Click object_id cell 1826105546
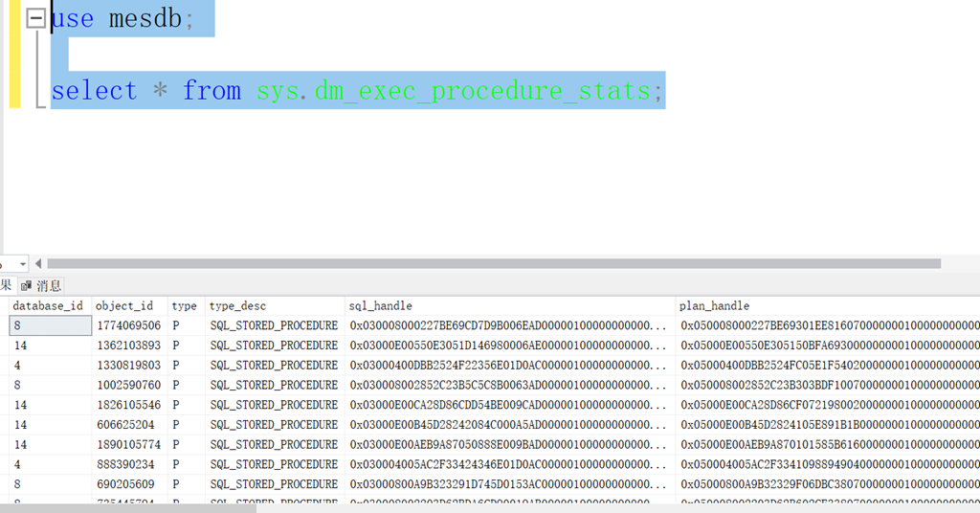The image size is (980, 513). click(x=129, y=405)
